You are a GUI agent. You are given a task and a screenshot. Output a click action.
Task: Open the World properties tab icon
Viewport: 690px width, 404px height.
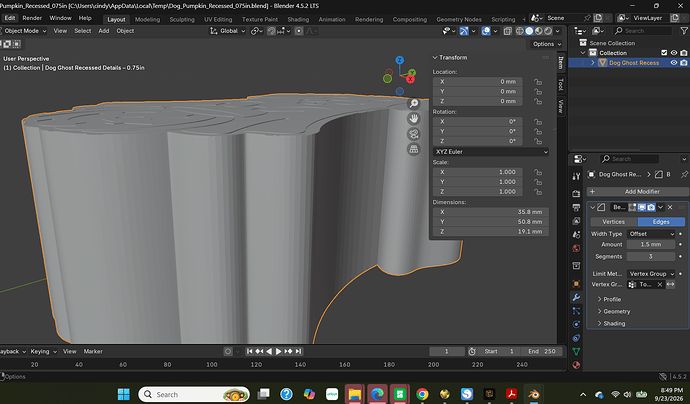(576, 248)
